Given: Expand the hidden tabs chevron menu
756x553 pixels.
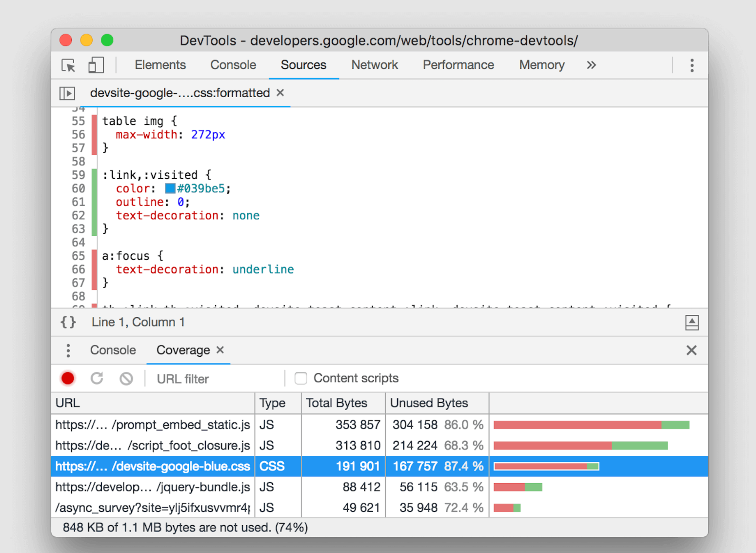Looking at the screenshot, I should (x=591, y=65).
